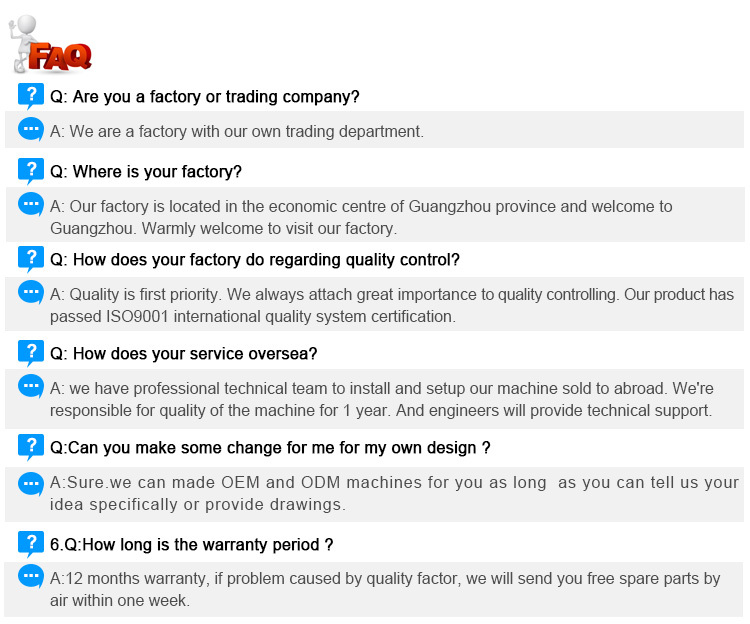Select the 'Are you a factory or trading company?' question

[x=205, y=97]
